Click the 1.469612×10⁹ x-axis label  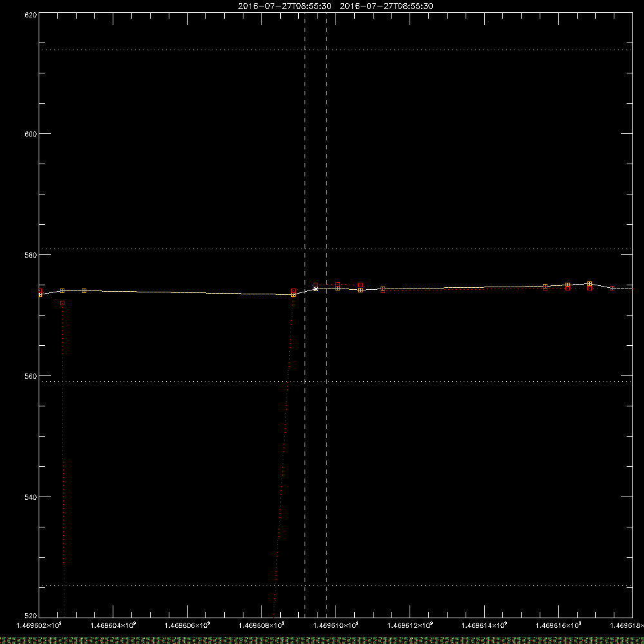(x=410, y=625)
